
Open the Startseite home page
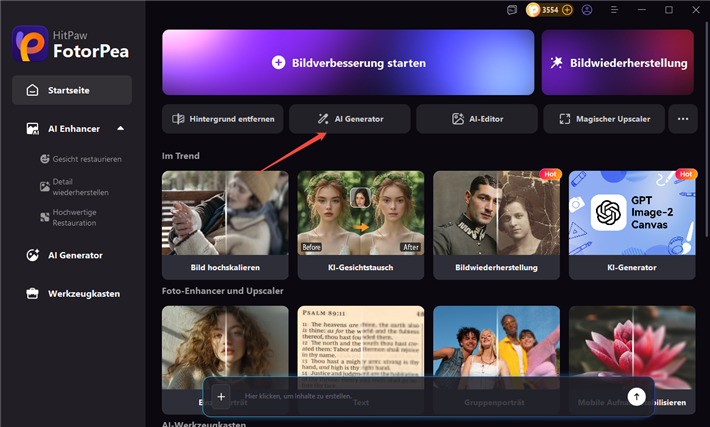pos(72,90)
